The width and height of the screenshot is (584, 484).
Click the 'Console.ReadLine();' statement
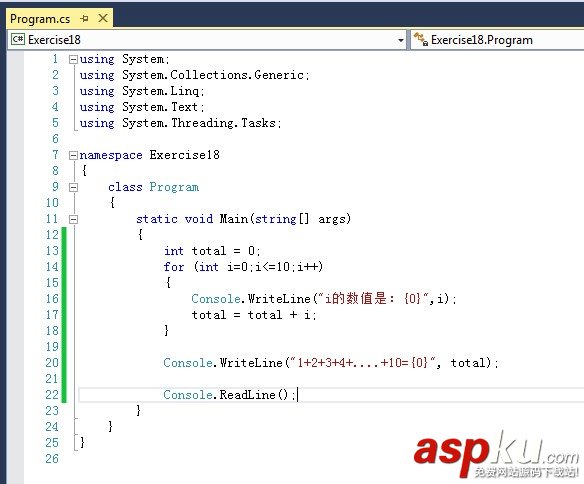[x=229, y=395]
